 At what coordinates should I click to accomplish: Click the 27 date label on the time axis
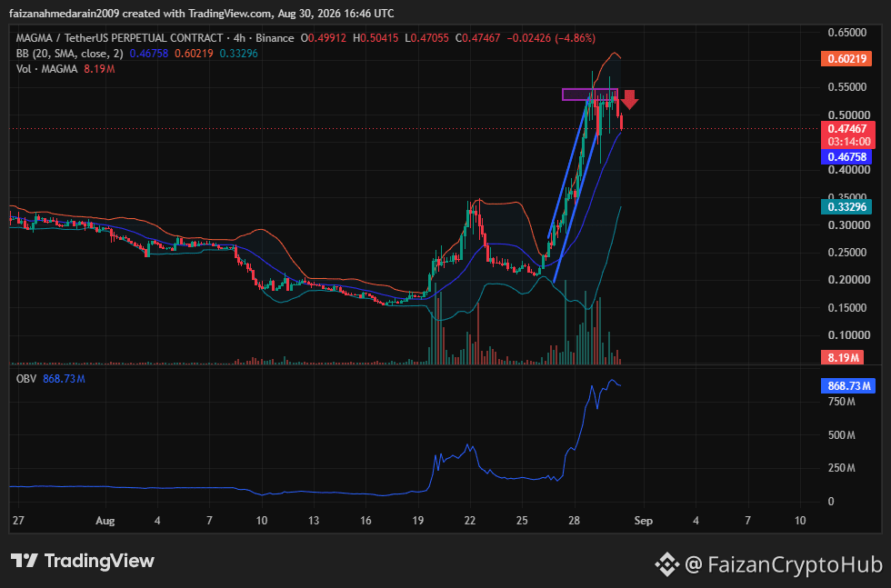click(18, 521)
